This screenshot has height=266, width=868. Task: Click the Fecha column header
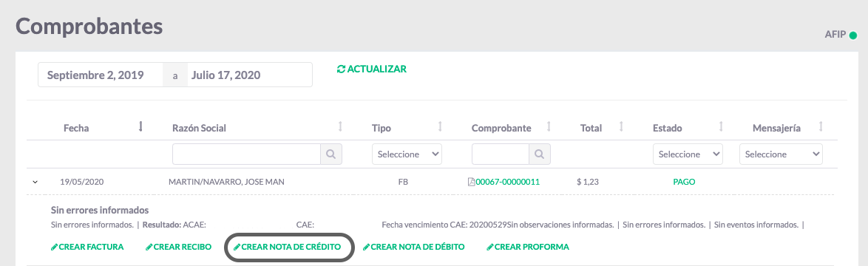(76, 128)
